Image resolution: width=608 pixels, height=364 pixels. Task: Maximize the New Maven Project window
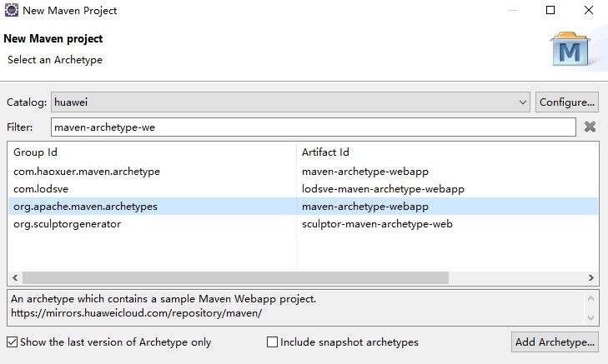pos(550,11)
